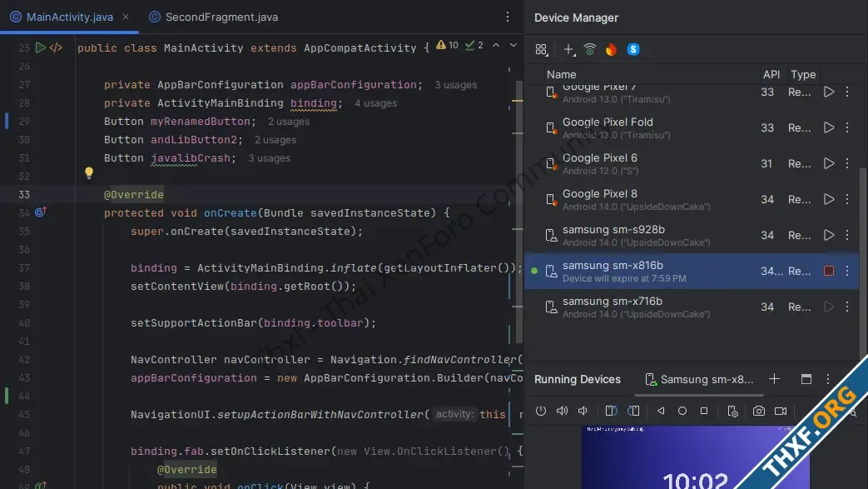Take a device screenshot with camera icon

pyautogui.click(x=758, y=411)
